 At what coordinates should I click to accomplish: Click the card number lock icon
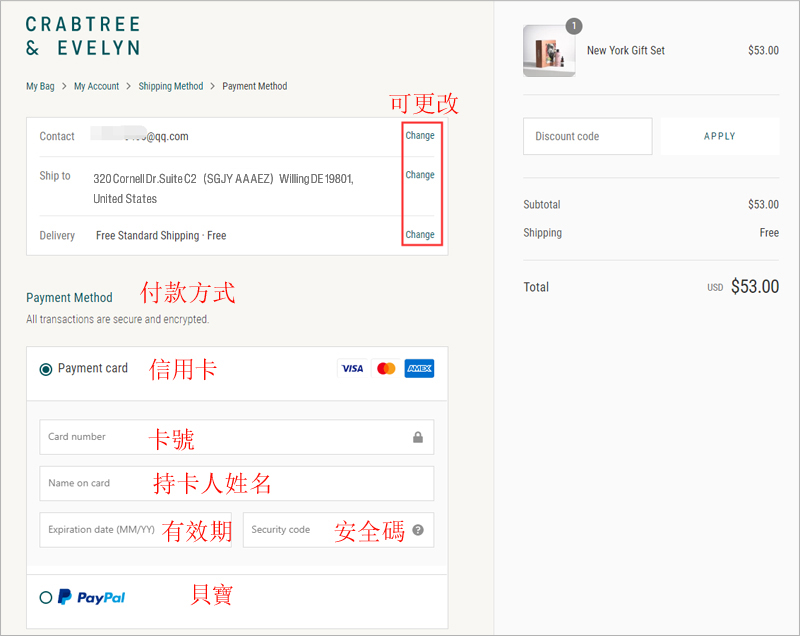coord(418,437)
